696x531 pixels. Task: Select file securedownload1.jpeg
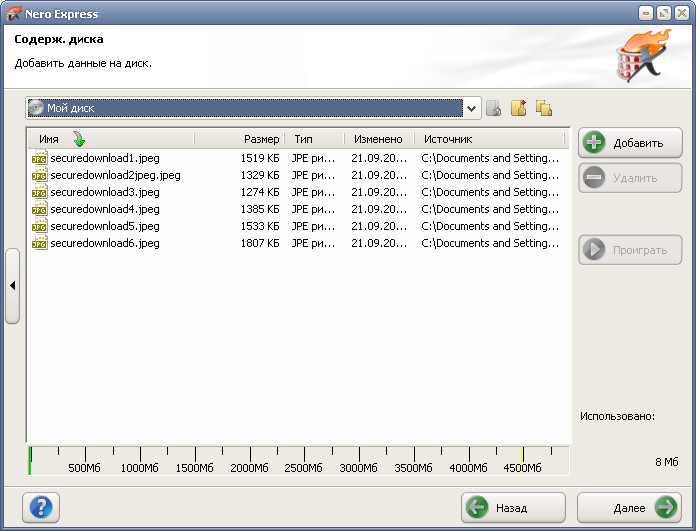pyautogui.click(x=105, y=158)
